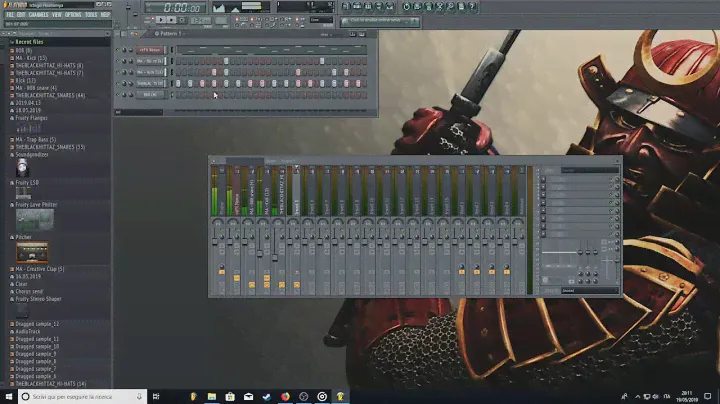Select the 808 (8) item in browser
This screenshot has width=720, height=404.
point(23,50)
